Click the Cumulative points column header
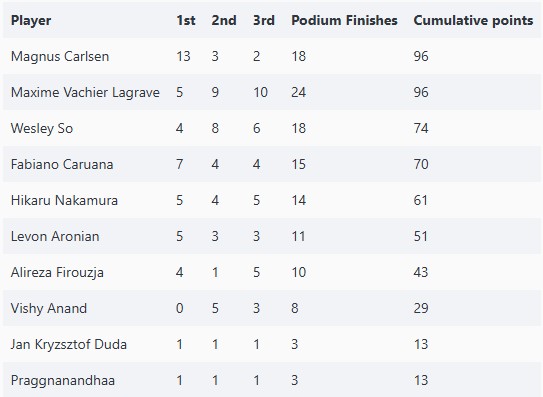This screenshot has width=543, height=397. pos(473,20)
